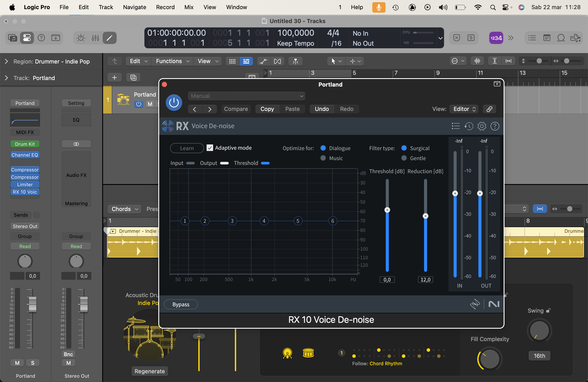The image size is (588, 382).
Task: Toggle the Inspector button in control bar
Action: [27, 38]
